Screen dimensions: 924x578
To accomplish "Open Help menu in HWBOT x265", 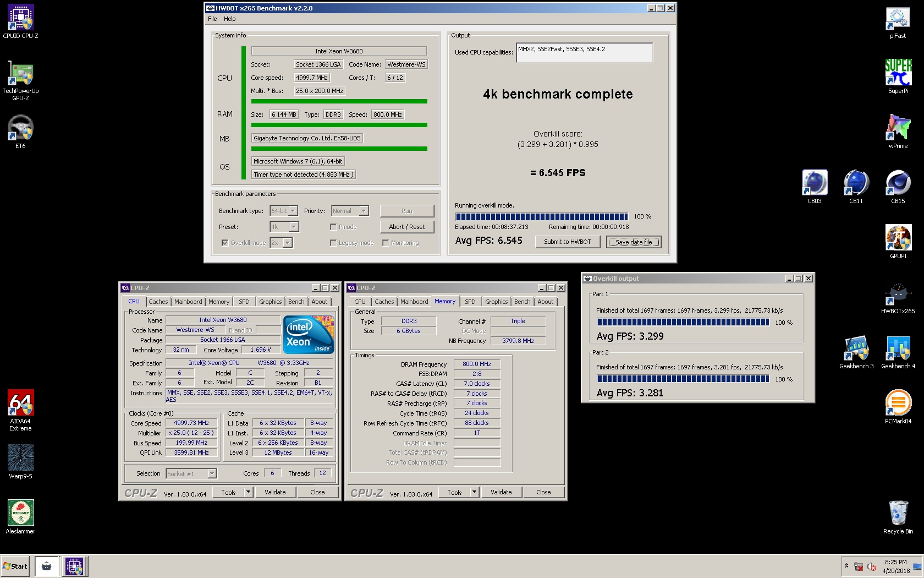I will pyautogui.click(x=229, y=19).
